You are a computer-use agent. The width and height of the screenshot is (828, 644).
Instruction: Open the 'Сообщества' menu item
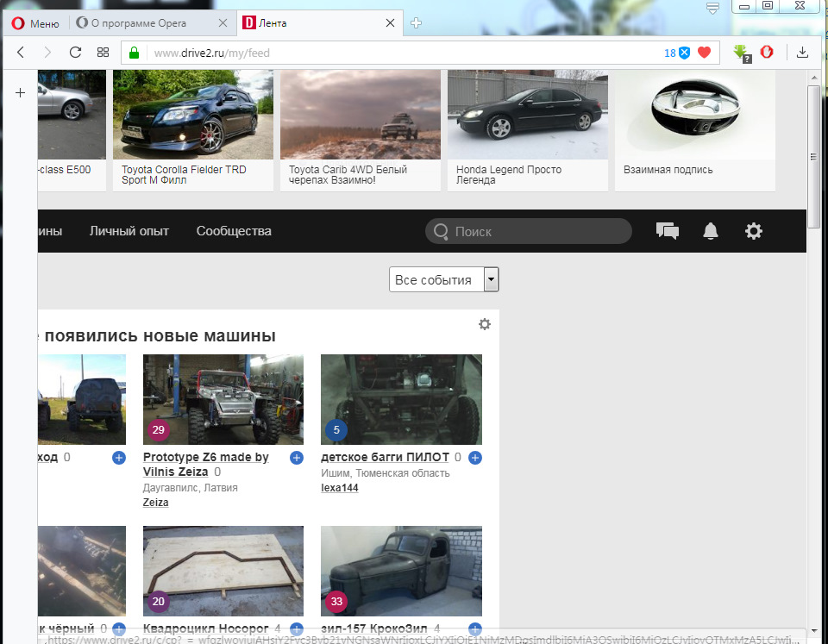(x=233, y=231)
